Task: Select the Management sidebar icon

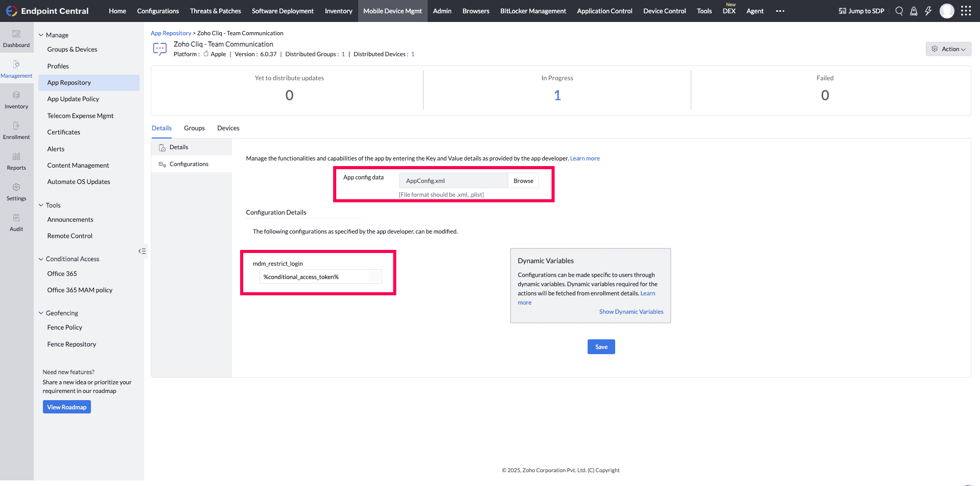Action: (16, 70)
